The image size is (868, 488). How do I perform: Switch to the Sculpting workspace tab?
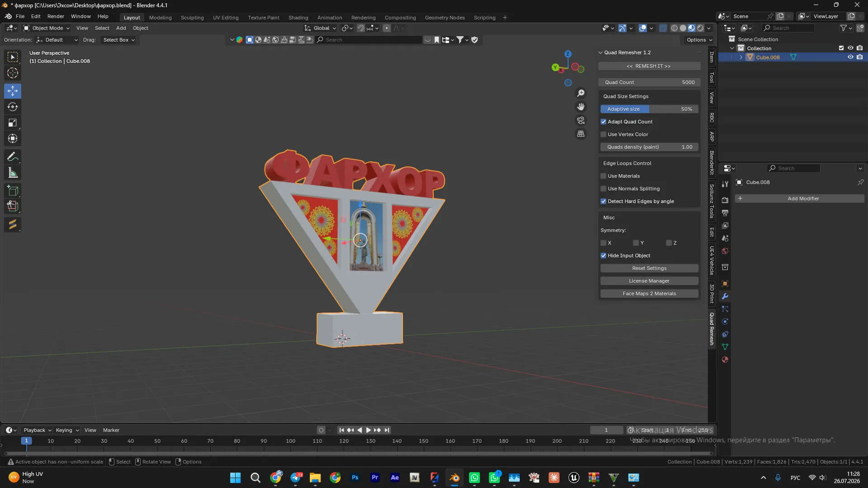(x=192, y=18)
